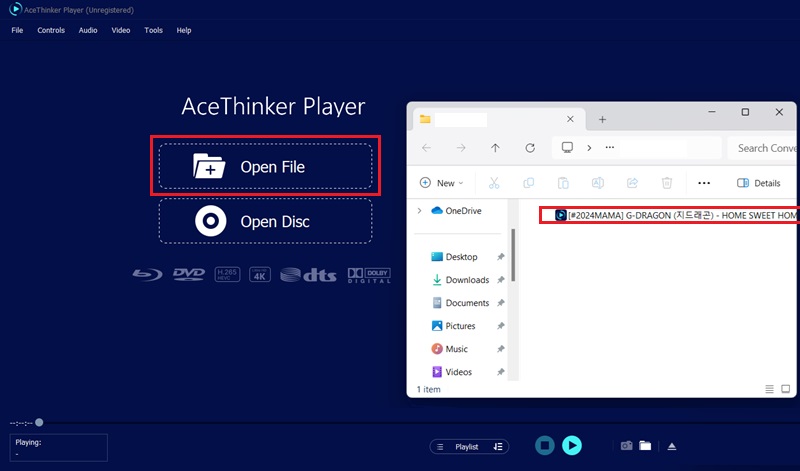Click the Eject icon

pyautogui.click(x=672, y=446)
